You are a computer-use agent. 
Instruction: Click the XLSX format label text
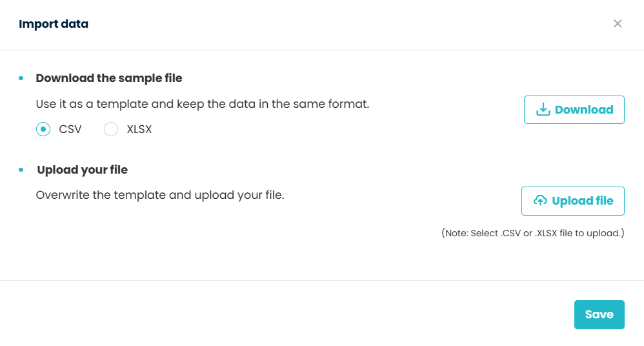139,129
